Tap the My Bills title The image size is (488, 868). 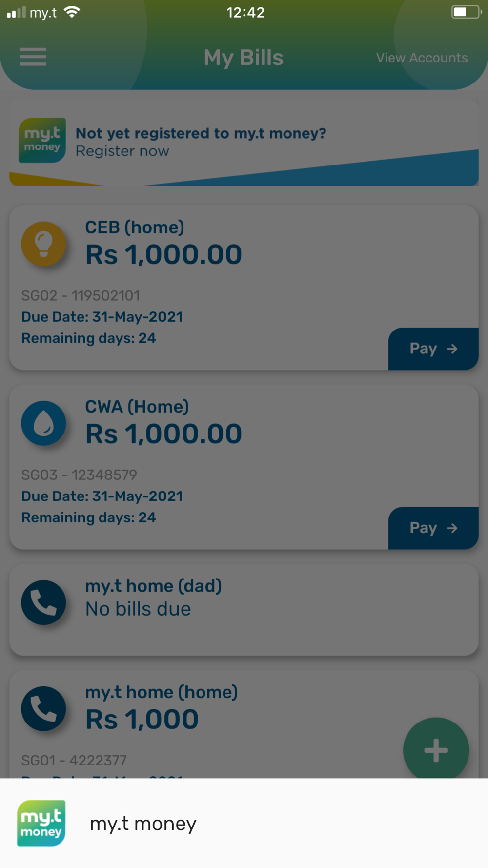pyautogui.click(x=244, y=58)
